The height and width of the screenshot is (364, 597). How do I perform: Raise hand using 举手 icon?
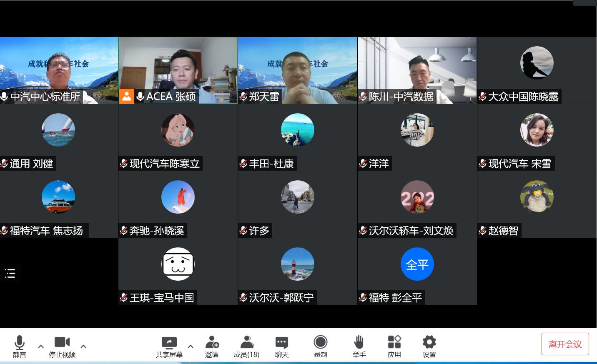[359, 343]
